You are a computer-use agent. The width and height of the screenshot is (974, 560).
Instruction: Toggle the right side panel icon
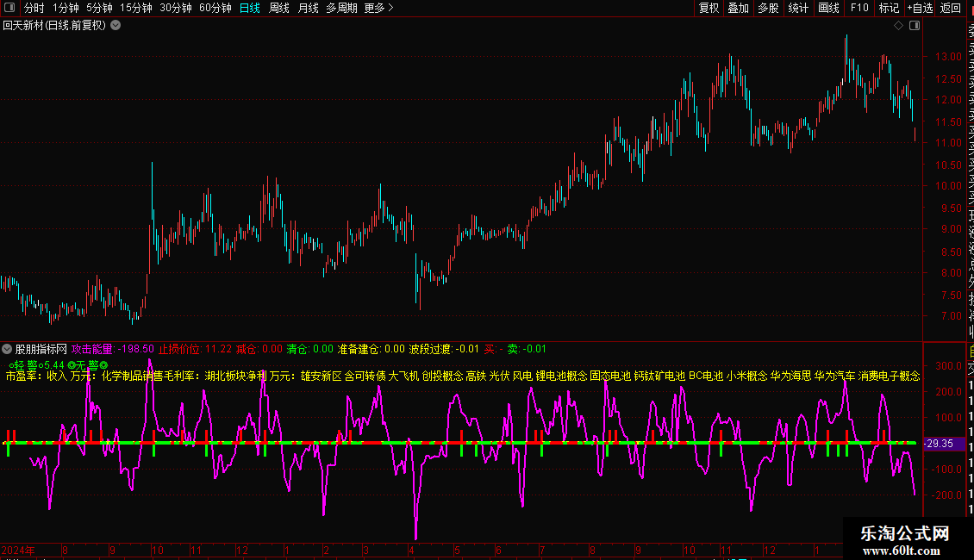click(x=914, y=26)
